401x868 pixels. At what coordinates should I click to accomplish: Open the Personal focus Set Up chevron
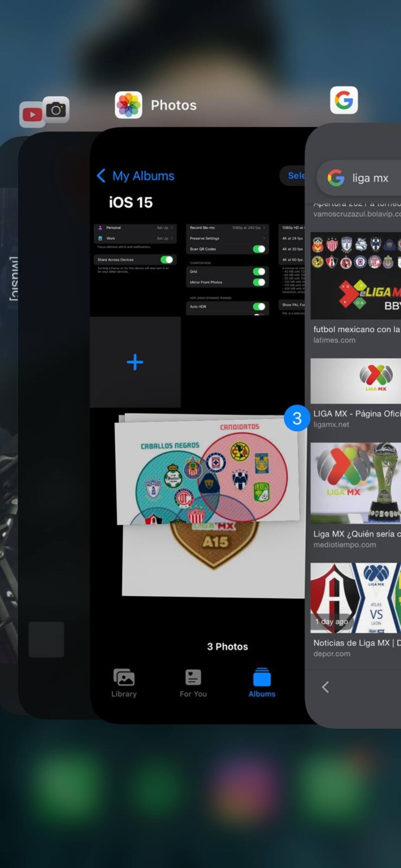[x=171, y=228]
